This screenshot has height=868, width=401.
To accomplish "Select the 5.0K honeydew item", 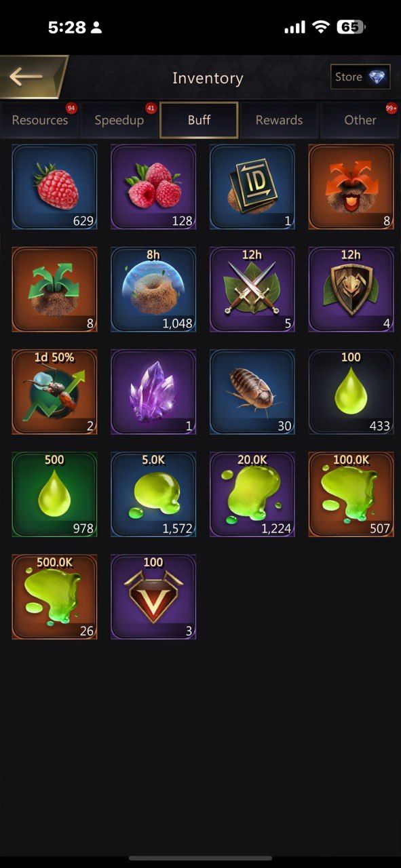I will pos(153,494).
